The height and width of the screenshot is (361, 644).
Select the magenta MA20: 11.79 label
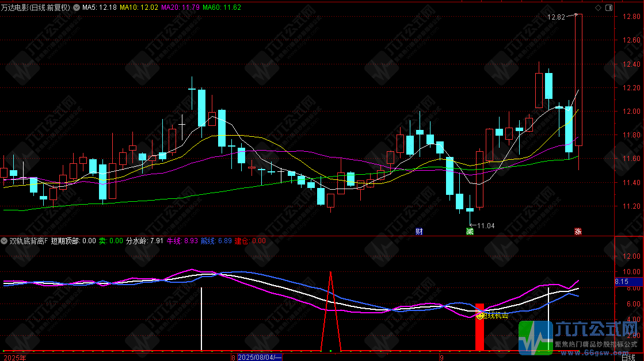tap(180, 7)
